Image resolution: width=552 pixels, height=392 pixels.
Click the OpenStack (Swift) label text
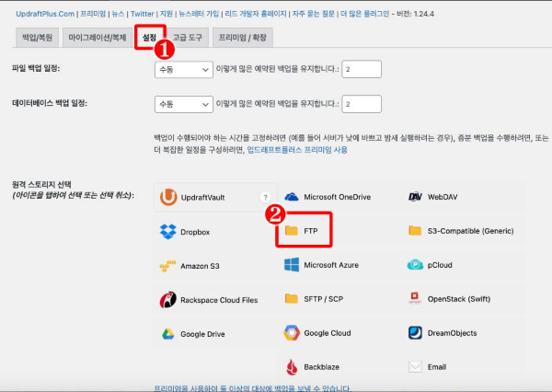(459, 299)
